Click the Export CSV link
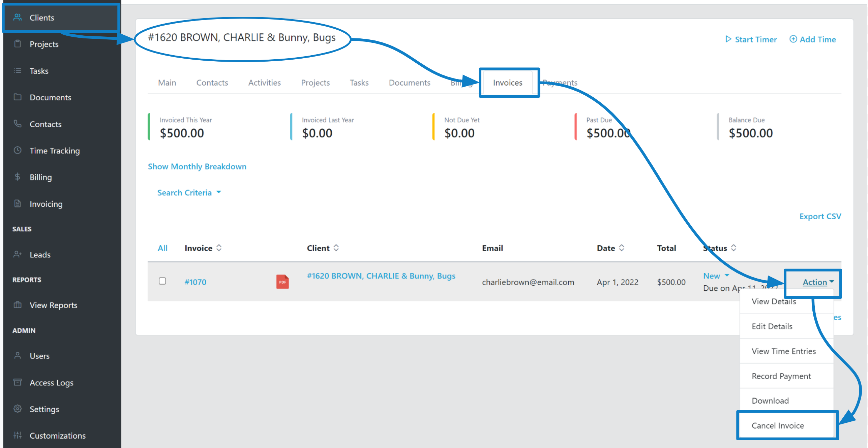 [820, 216]
